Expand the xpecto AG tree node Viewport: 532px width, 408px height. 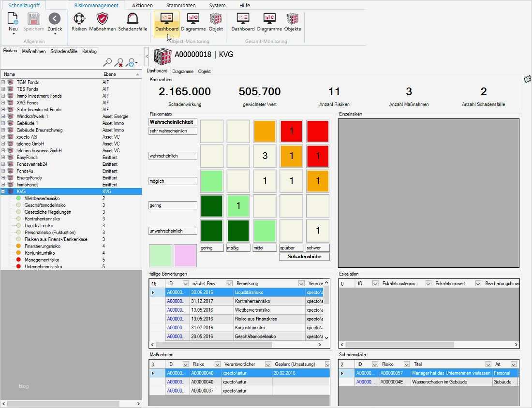[x=3, y=137]
